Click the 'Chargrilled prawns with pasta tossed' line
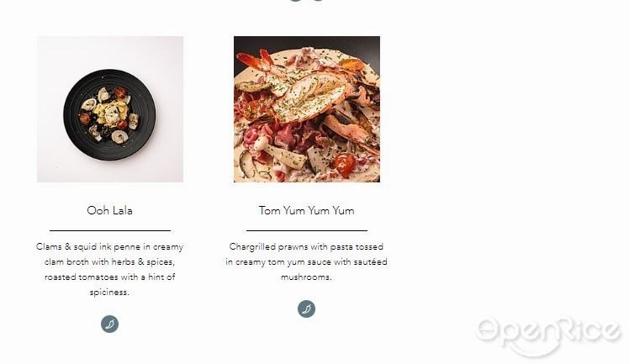Screen dimensions: 629x364 point(306,247)
